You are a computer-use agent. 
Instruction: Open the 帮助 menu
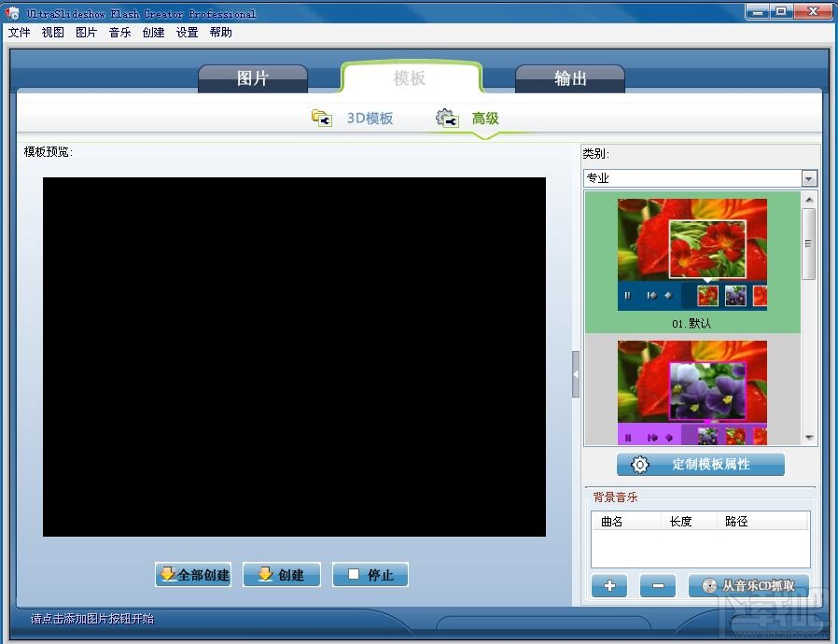[220, 32]
